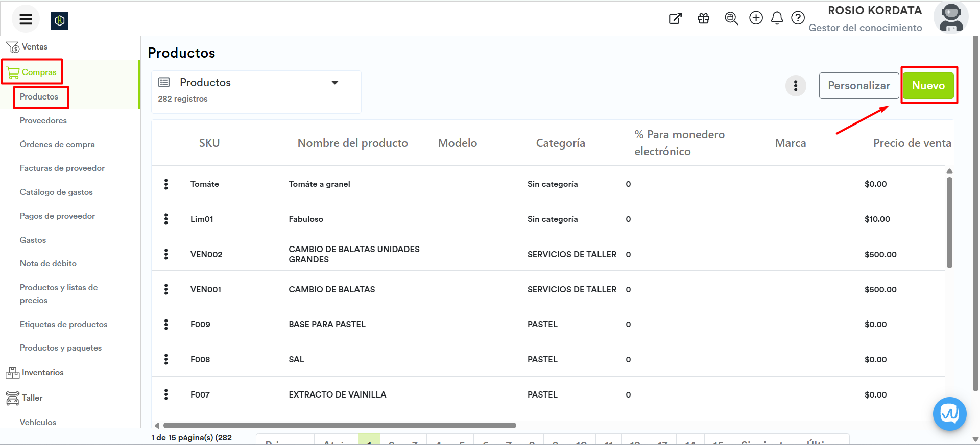This screenshot has height=445, width=980.
Task: Open more options beside Personalizar
Action: [795, 86]
